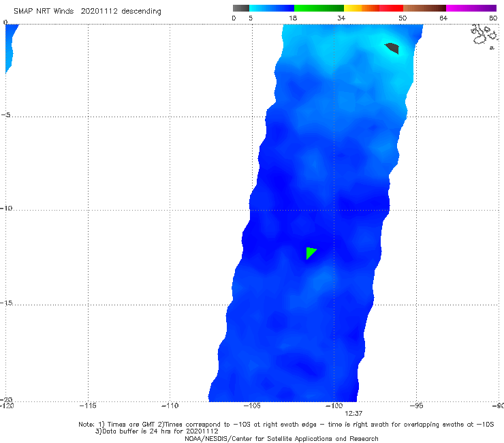Click the NOAA/NESDIS credit line
Screen dimensions: 504x443
tap(281, 439)
